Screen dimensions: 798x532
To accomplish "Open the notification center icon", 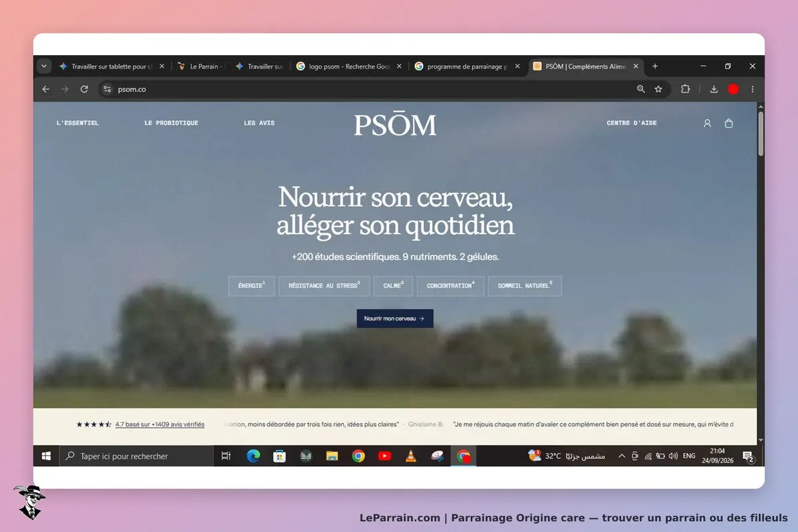I will 747,456.
